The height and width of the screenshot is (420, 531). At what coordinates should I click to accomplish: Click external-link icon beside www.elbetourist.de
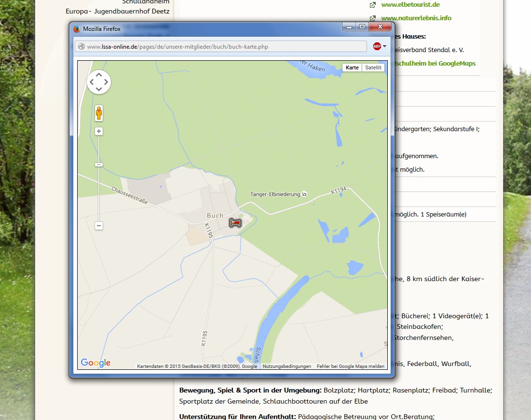tap(372, 5)
